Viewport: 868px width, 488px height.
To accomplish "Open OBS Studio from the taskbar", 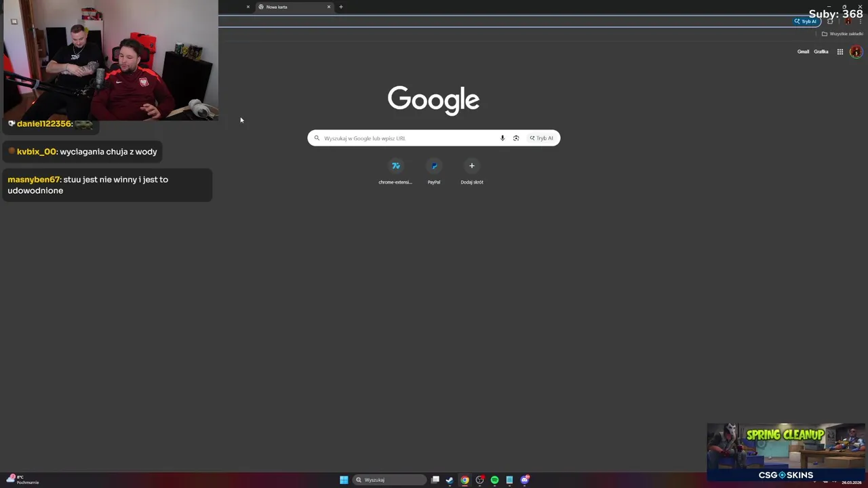I will pos(480,480).
